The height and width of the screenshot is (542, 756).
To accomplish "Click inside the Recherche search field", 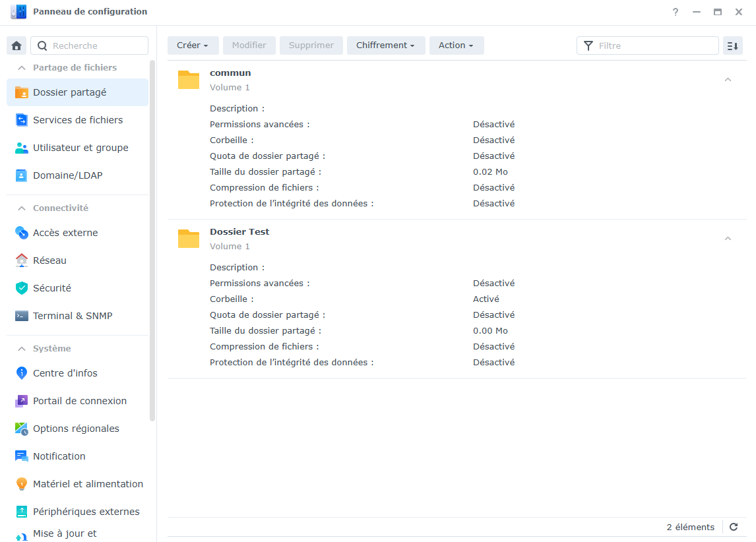I will (x=92, y=45).
